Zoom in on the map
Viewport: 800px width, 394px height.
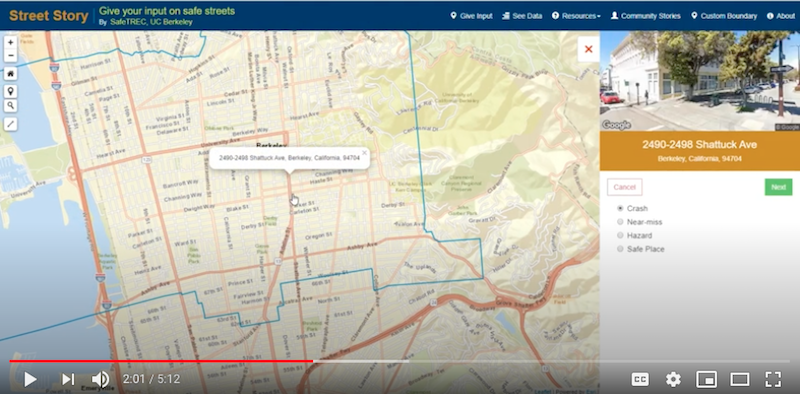(11, 42)
